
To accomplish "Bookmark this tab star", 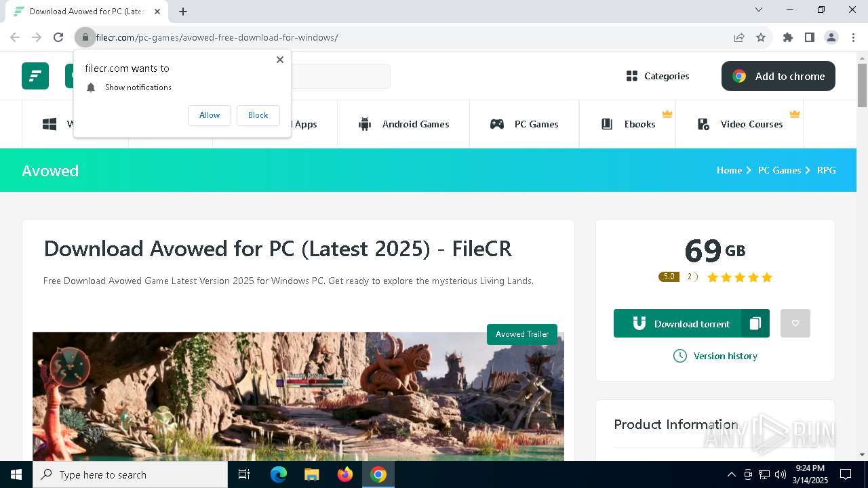I will 761,37.
